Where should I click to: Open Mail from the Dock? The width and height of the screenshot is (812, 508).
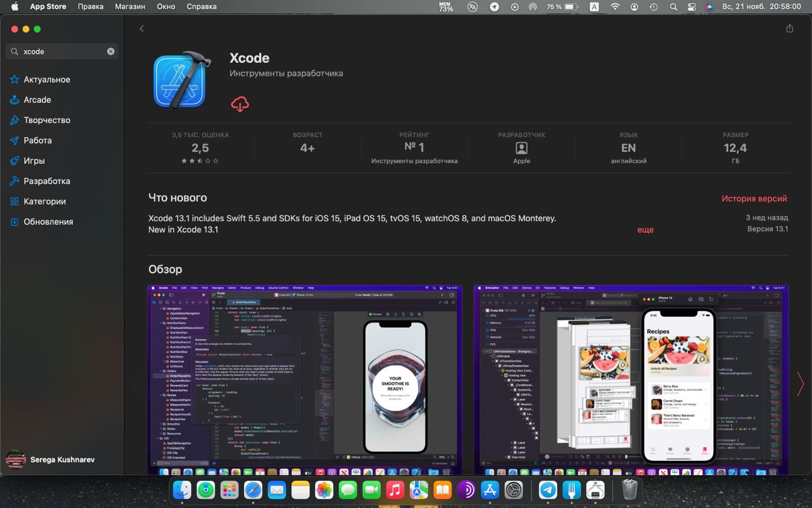(x=277, y=490)
